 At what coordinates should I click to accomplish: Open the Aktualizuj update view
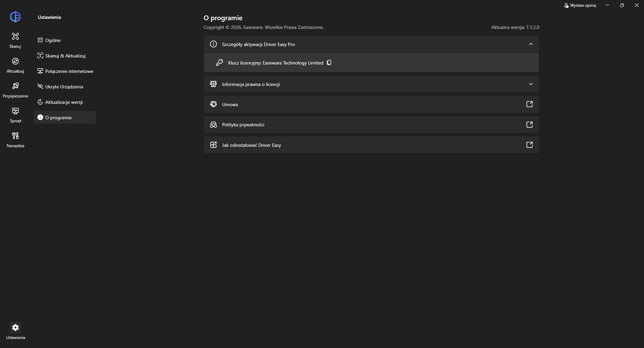coord(15,65)
